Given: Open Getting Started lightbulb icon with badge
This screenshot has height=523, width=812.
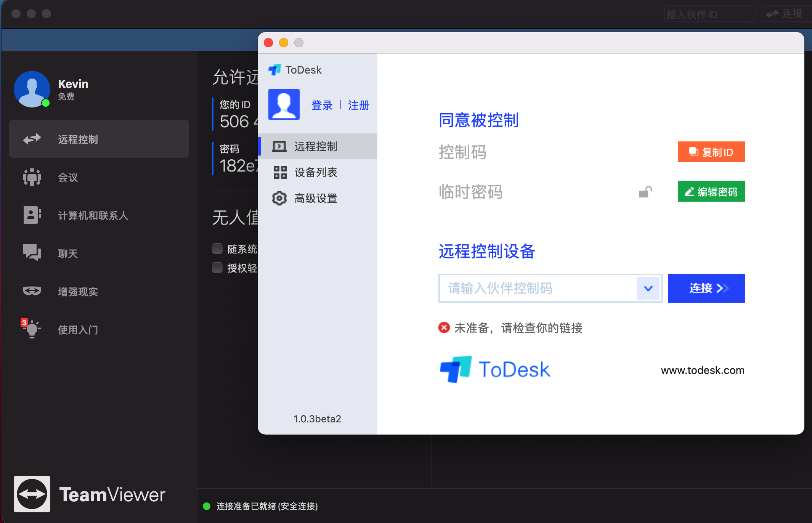Looking at the screenshot, I should pyautogui.click(x=31, y=329).
